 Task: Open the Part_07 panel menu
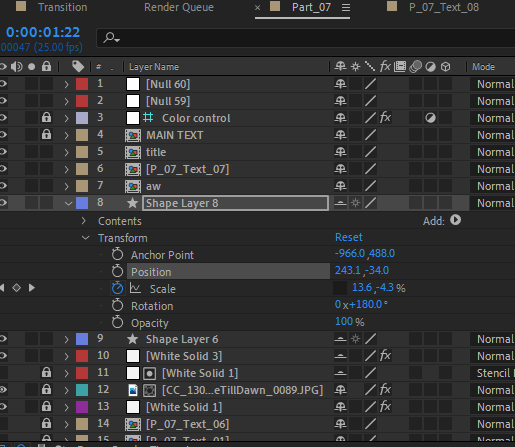[x=346, y=7]
